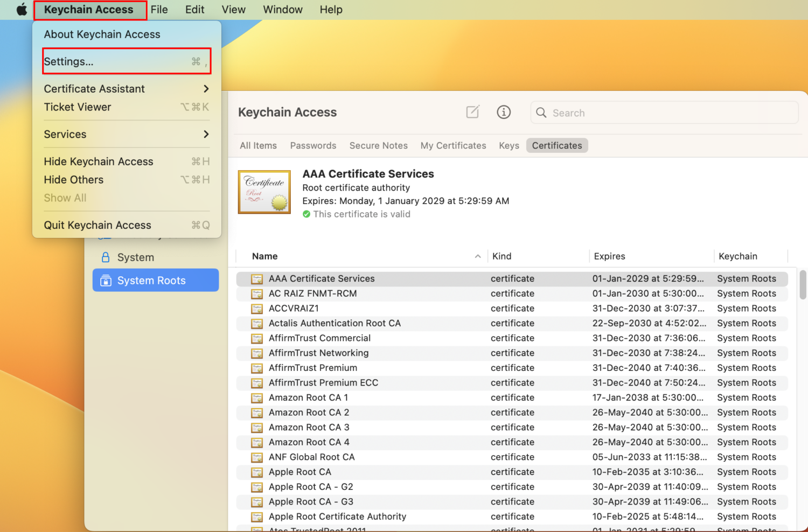Click the System Roots keychain icon

coord(106,281)
